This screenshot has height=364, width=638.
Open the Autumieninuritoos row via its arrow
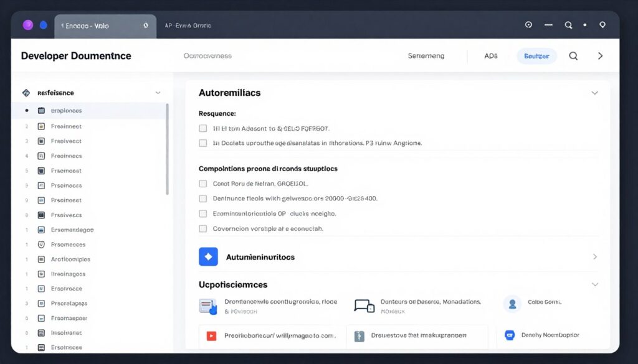(596, 256)
